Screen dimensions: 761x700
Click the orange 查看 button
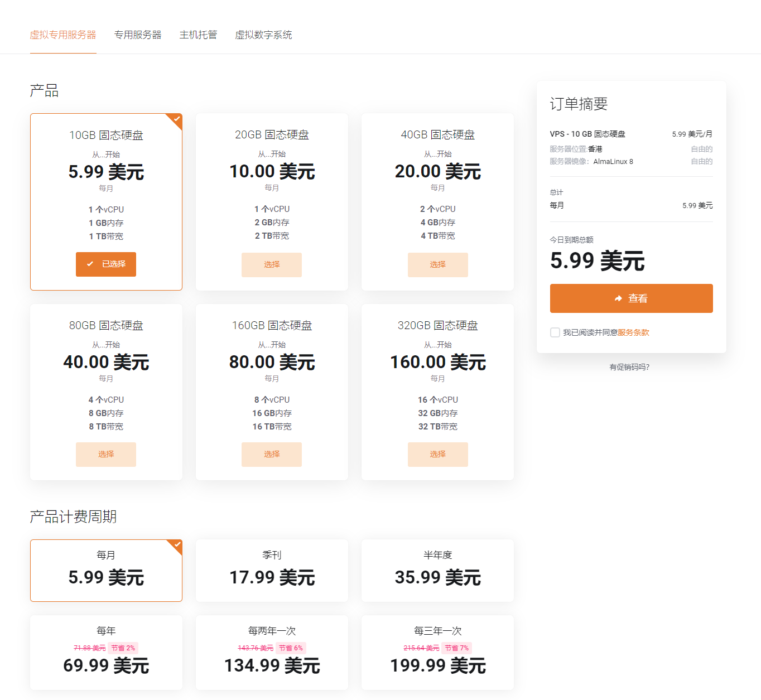click(x=631, y=298)
